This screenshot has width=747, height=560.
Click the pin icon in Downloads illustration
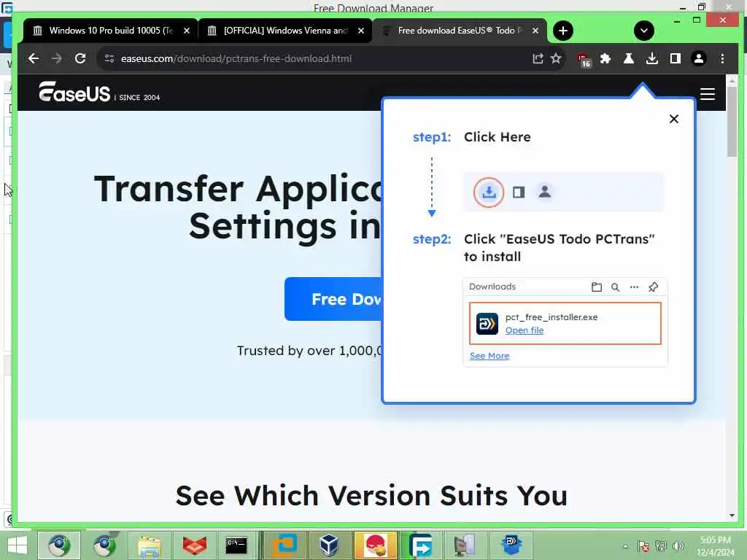[x=653, y=287]
